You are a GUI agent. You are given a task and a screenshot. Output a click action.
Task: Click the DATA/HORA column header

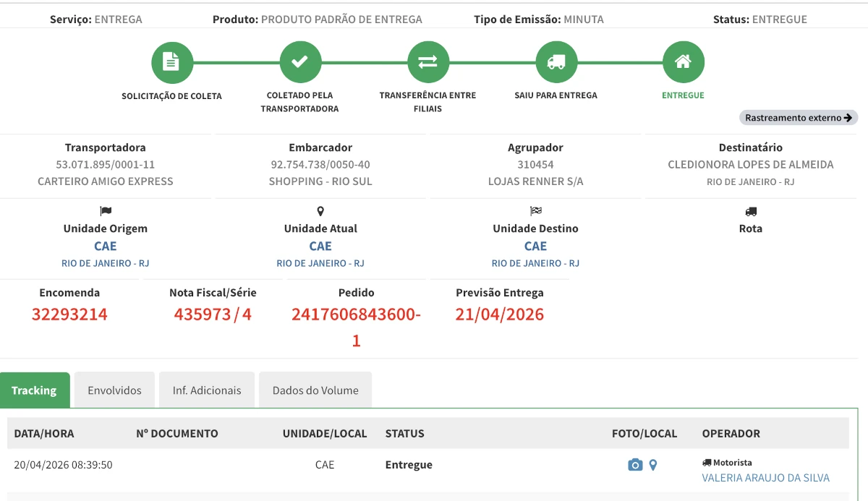[44, 434]
